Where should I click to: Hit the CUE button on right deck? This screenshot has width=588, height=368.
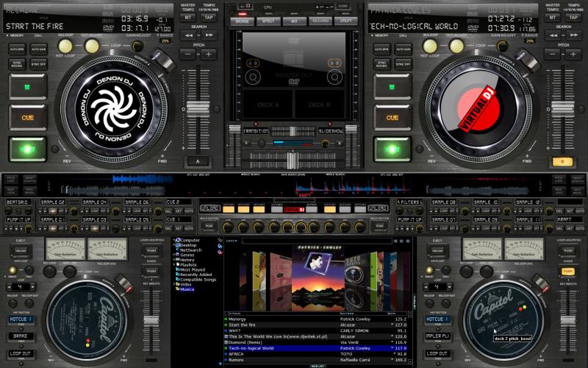click(392, 118)
